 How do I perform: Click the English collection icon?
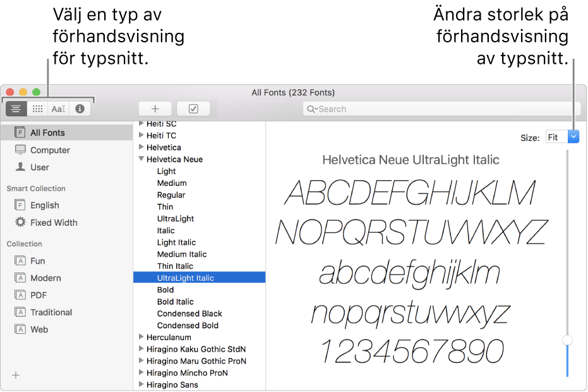20,205
